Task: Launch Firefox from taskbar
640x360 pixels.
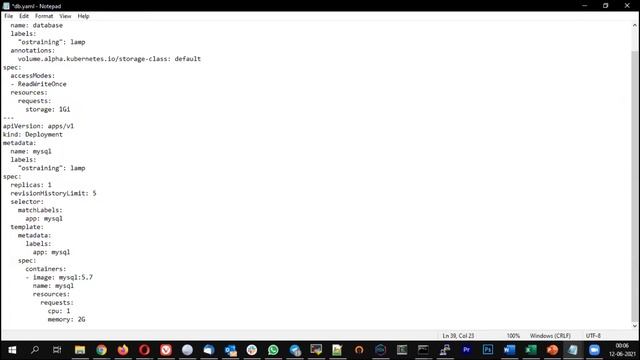Action: pos(123,350)
